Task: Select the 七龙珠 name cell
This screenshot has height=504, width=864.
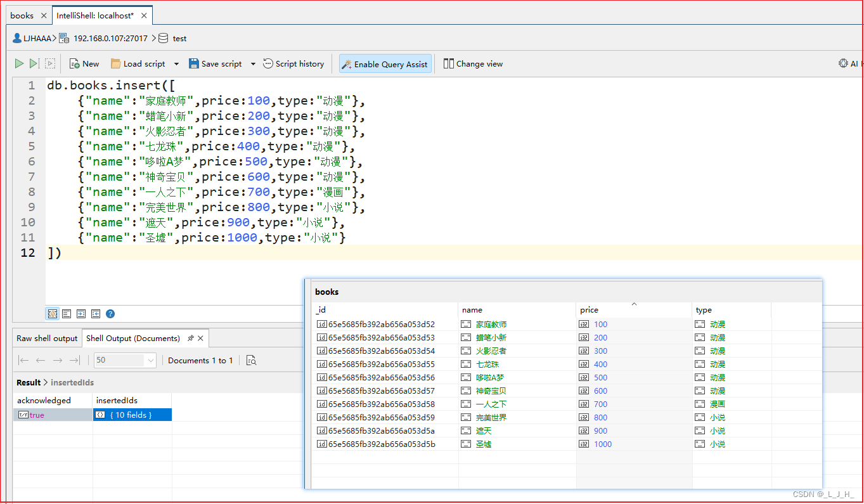Action: pyautogui.click(x=517, y=364)
